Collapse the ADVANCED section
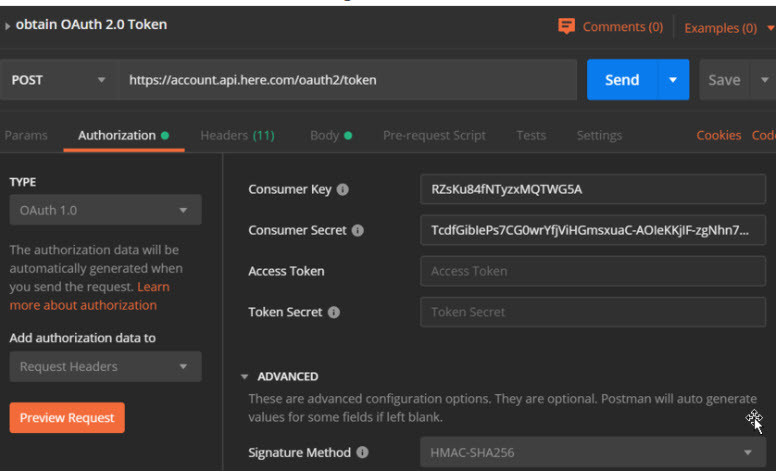 tap(244, 377)
